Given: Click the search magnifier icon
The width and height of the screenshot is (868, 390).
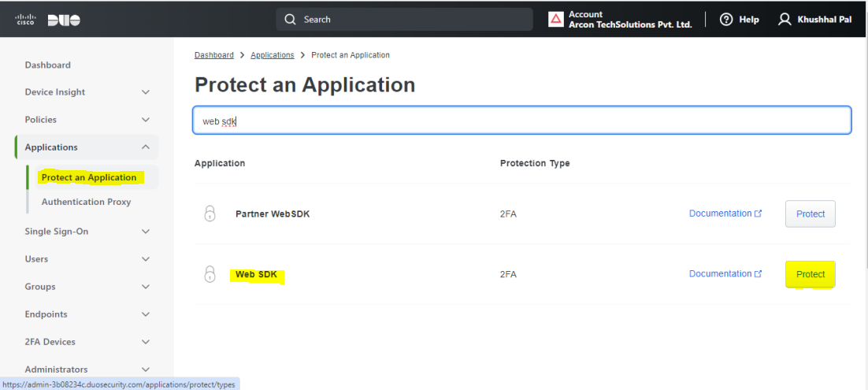Looking at the screenshot, I should pos(290,20).
